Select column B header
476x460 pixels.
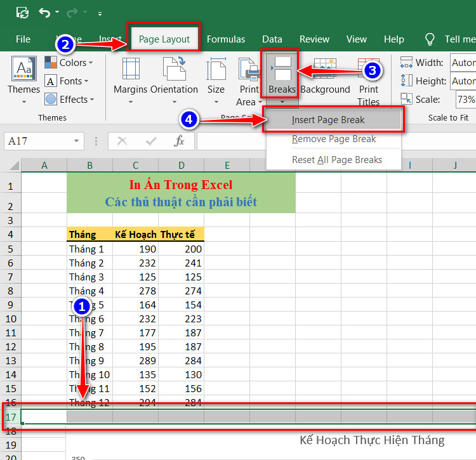(90, 166)
